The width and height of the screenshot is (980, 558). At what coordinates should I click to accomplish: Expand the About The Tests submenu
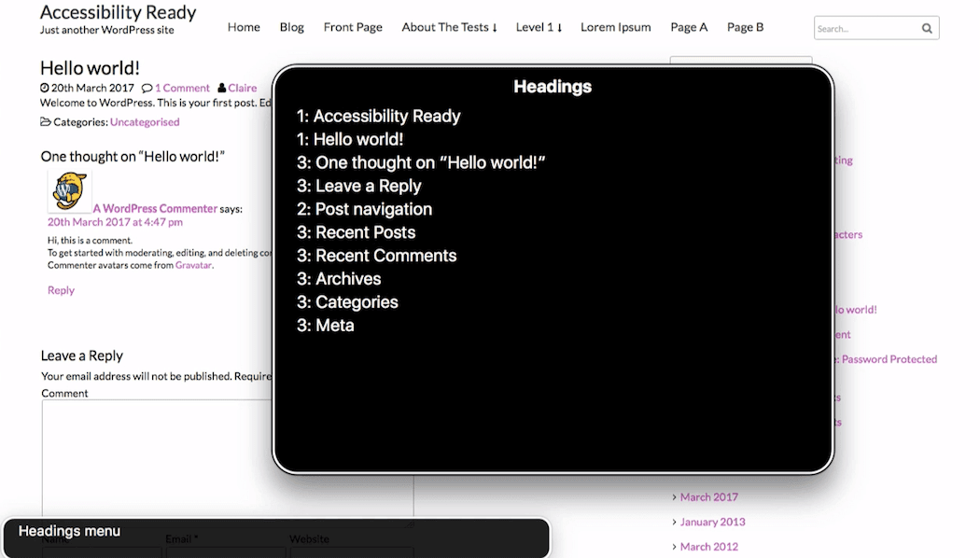click(x=449, y=27)
